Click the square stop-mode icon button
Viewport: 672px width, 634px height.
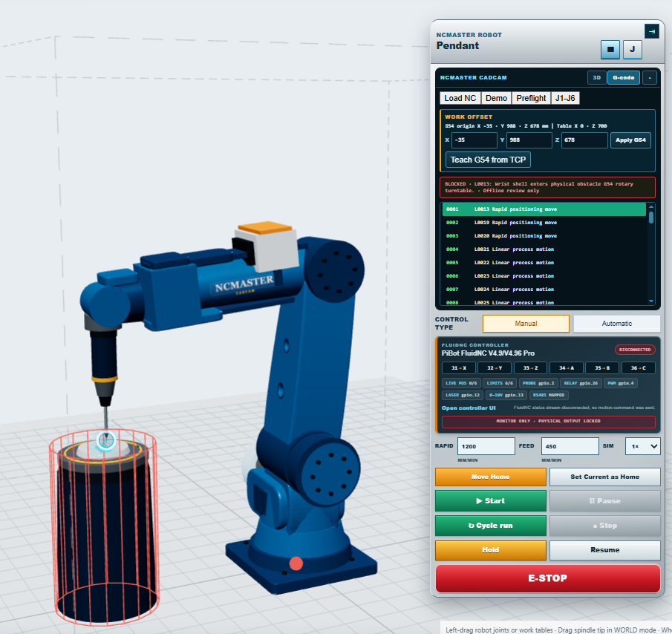(x=610, y=49)
